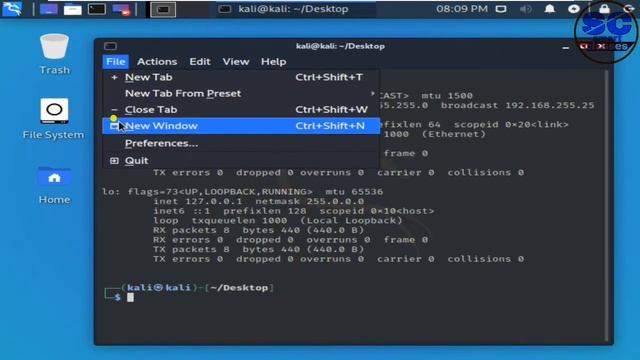Image resolution: width=640 pixels, height=360 pixels.
Task: Open the Kali dragon applications menu
Action: (x=12, y=9)
